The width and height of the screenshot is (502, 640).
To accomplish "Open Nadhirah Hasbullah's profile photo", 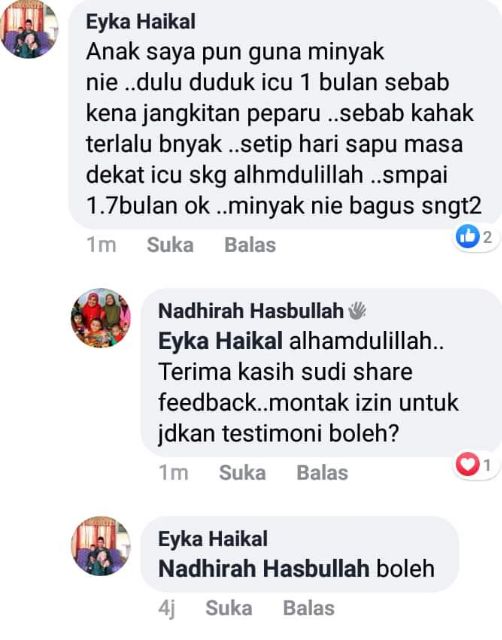I will 101,318.
